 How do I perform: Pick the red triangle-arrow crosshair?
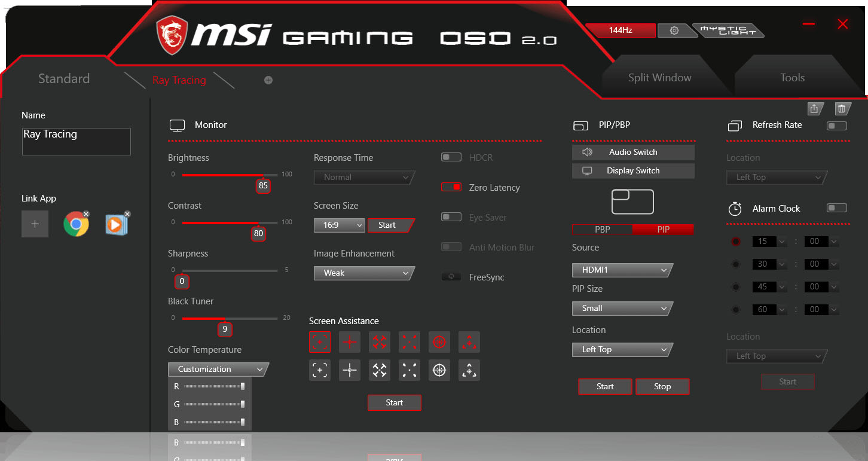click(469, 342)
